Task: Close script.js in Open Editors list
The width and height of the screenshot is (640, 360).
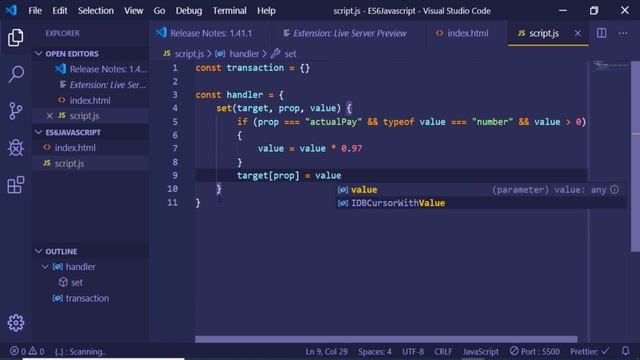Action: [x=49, y=116]
